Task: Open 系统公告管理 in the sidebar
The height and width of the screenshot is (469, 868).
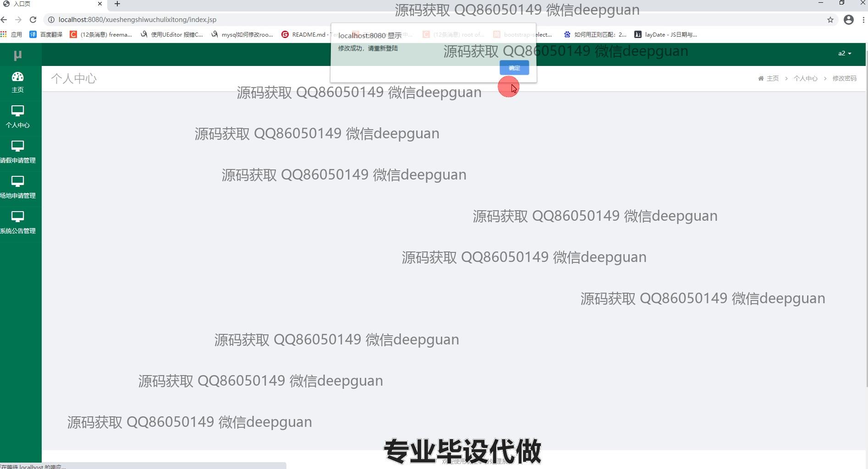Action: click(x=17, y=223)
